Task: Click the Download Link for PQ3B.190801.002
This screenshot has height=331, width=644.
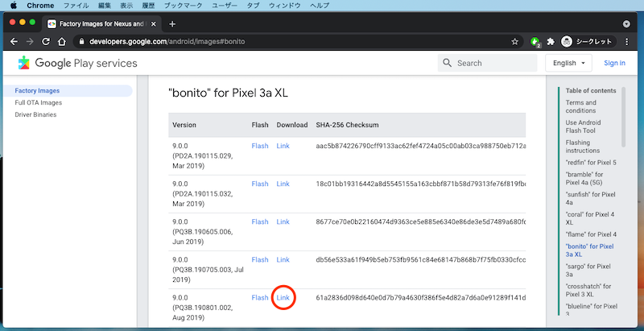Action: pos(283,298)
